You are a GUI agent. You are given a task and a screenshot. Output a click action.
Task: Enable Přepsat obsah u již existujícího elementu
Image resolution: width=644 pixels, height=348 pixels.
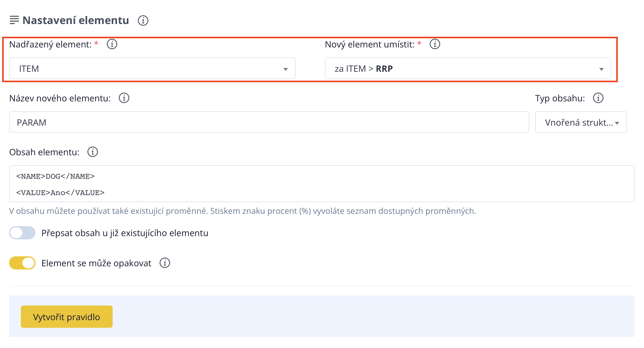(x=22, y=233)
